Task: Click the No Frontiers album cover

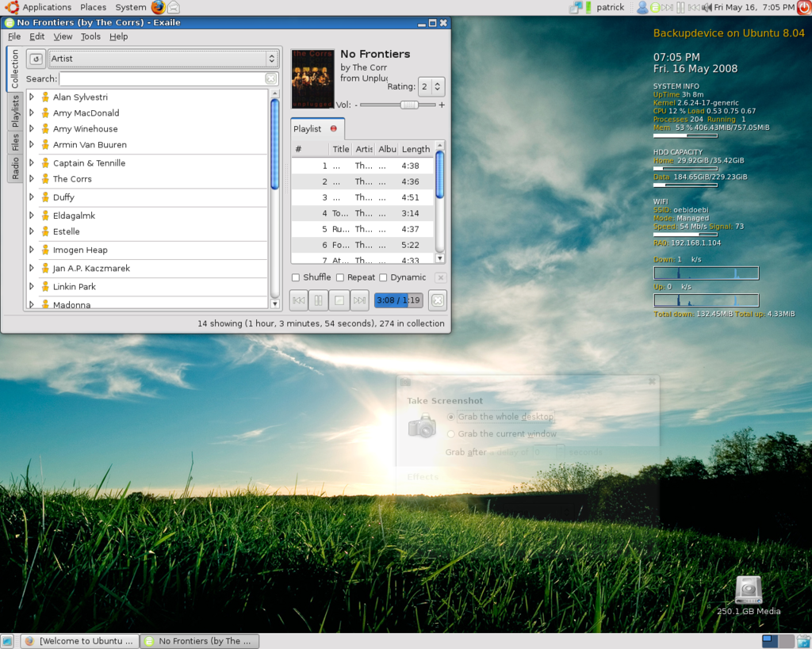Action: click(312, 78)
